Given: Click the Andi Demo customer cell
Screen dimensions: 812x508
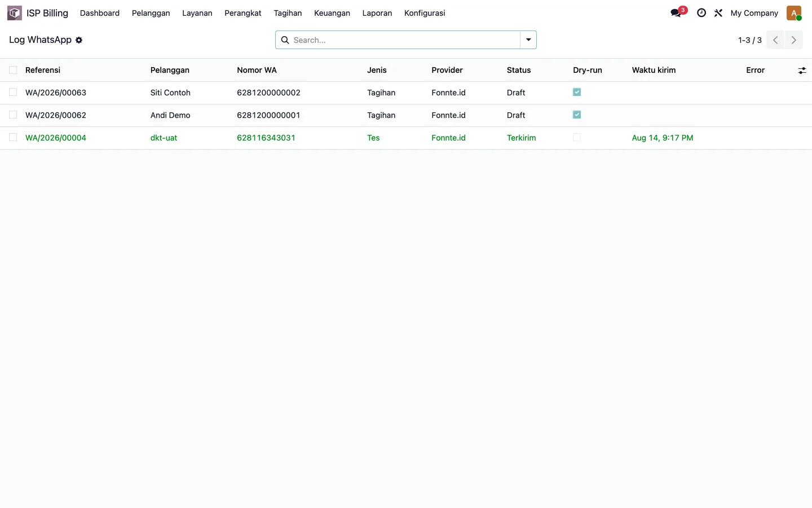Looking at the screenshot, I should pos(170,115).
